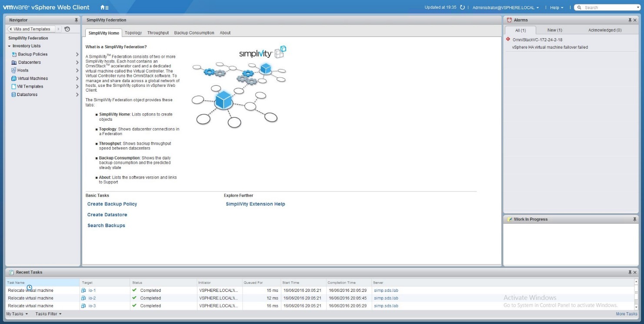Image resolution: width=644 pixels, height=324 pixels.
Task: Pin the Recent Tasks panel
Action: tap(630, 272)
